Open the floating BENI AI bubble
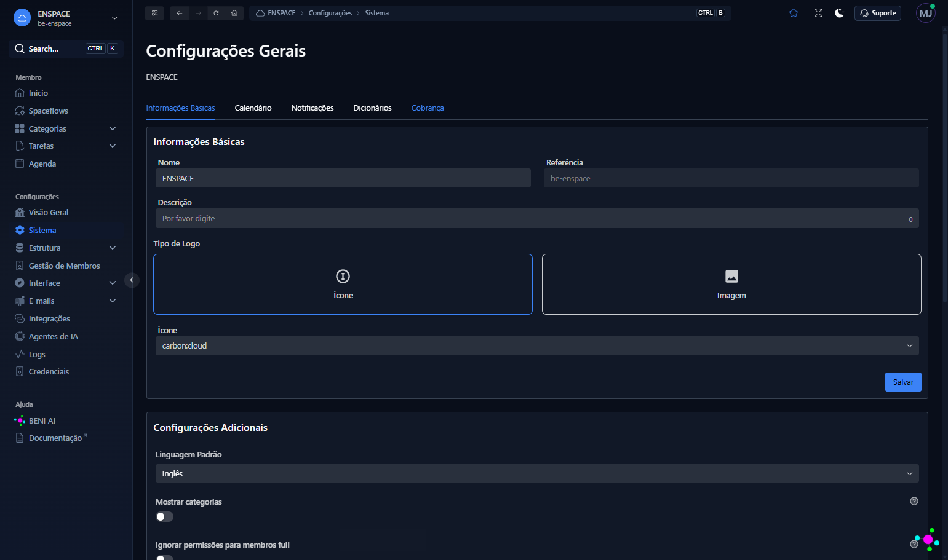The width and height of the screenshot is (948, 560). [928, 540]
